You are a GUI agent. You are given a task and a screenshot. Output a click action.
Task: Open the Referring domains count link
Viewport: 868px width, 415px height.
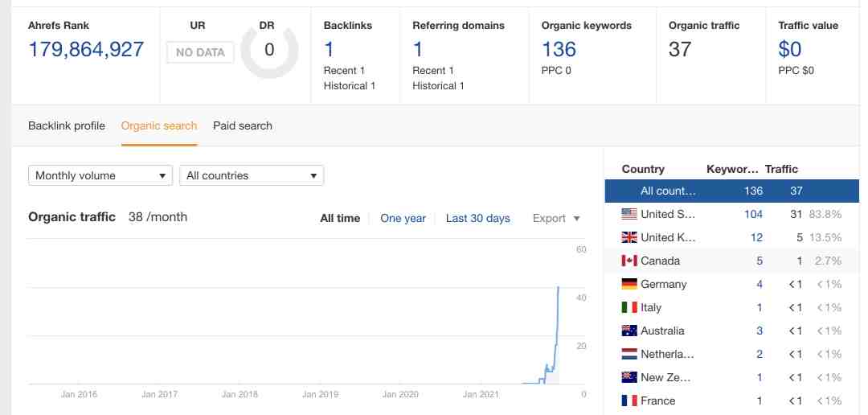[x=418, y=49]
